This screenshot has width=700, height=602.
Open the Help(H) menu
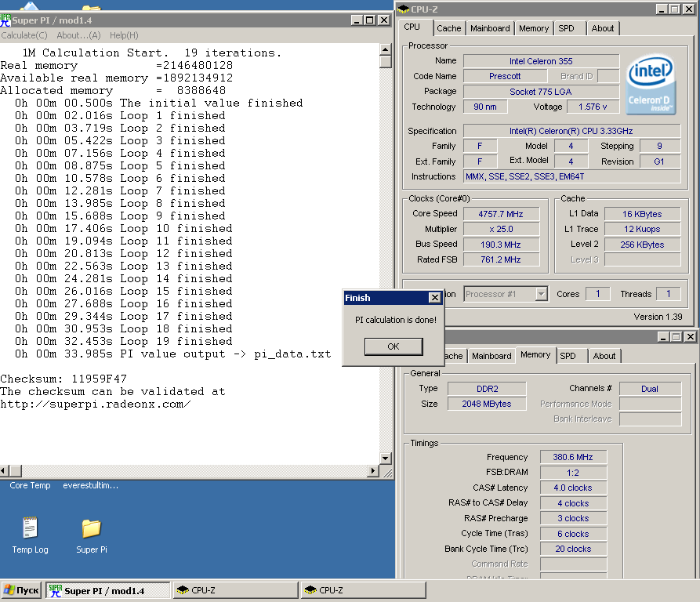124,35
